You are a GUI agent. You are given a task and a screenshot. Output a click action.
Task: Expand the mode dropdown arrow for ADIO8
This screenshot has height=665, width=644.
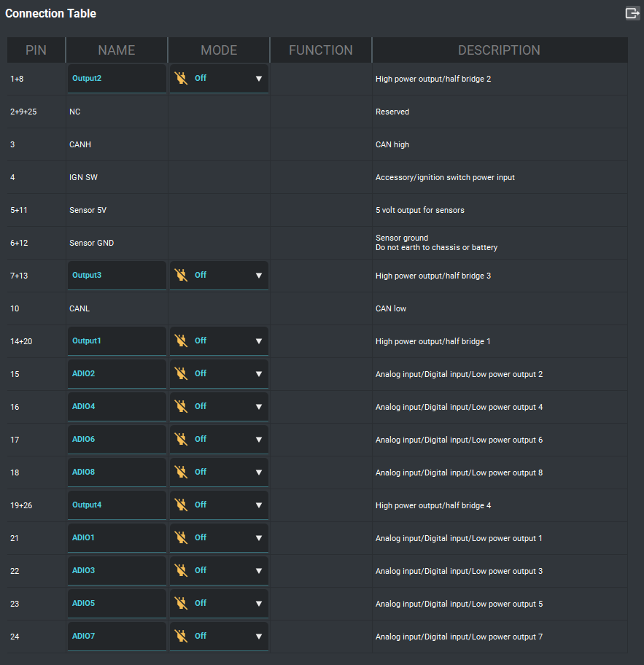(258, 472)
